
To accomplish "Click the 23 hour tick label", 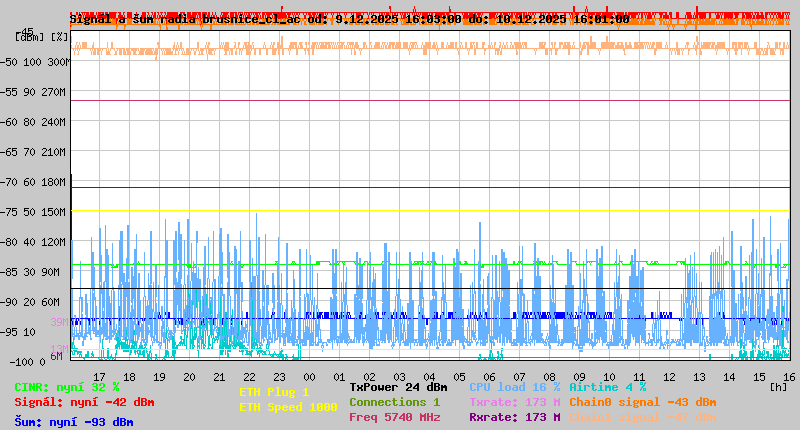I will [280, 377].
